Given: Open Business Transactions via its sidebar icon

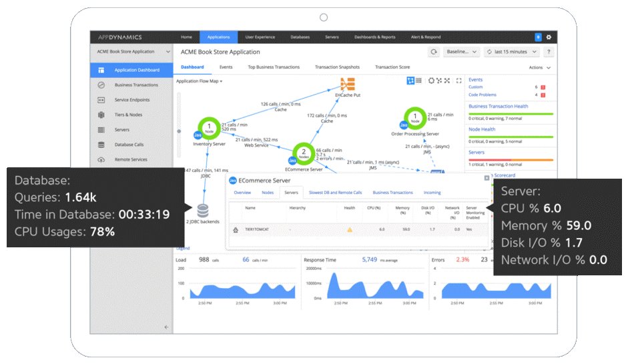Looking at the screenshot, I should tap(101, 85).
